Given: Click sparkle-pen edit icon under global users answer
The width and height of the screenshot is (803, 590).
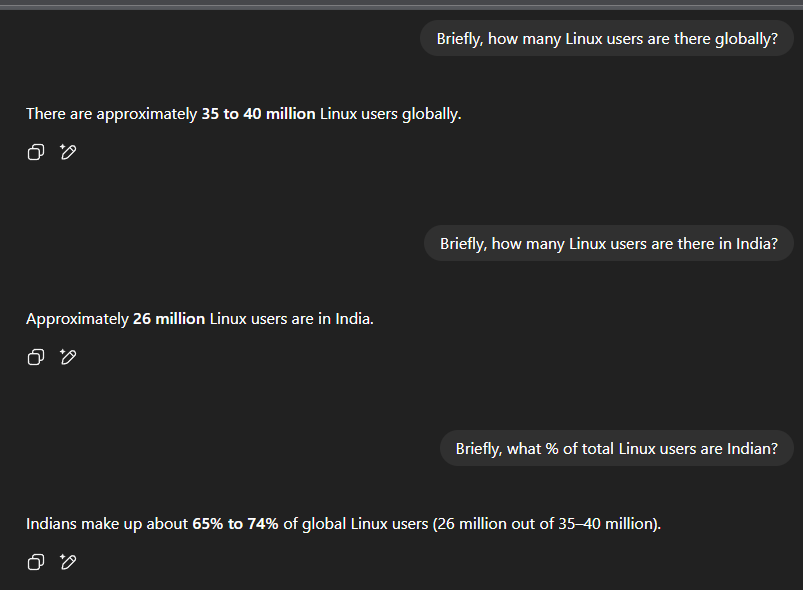Looking at the screenshot, I should [68, 152].
